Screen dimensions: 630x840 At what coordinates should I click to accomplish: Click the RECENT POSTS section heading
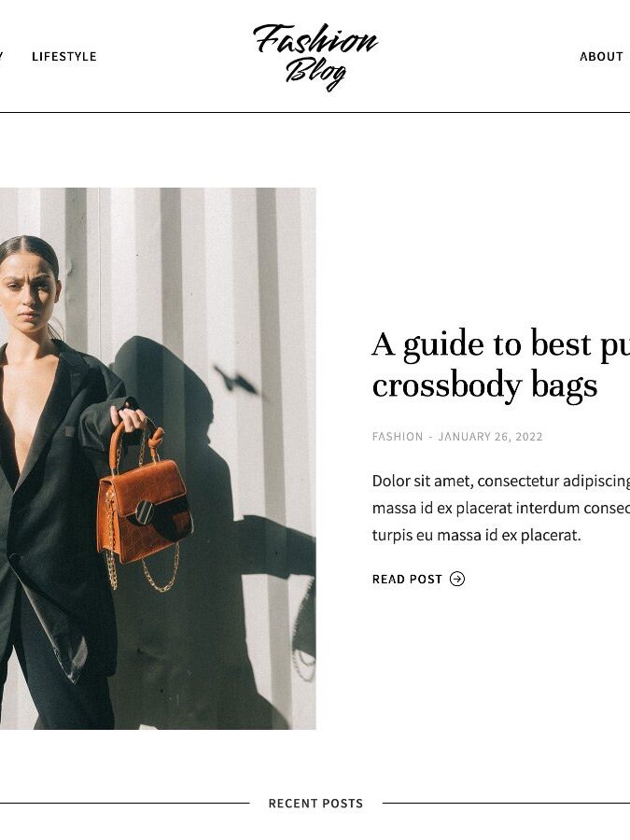315,803
